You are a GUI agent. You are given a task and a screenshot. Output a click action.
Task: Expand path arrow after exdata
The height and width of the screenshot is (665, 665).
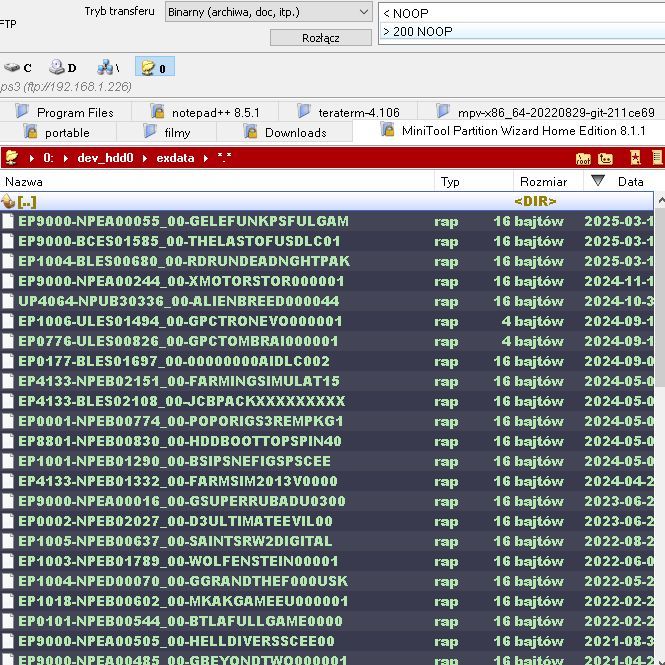pos(206,158)
